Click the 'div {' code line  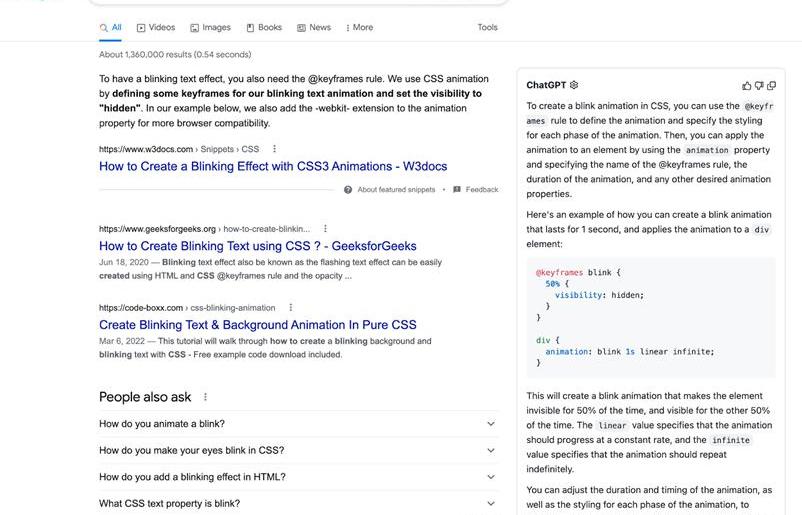(548, 340)
